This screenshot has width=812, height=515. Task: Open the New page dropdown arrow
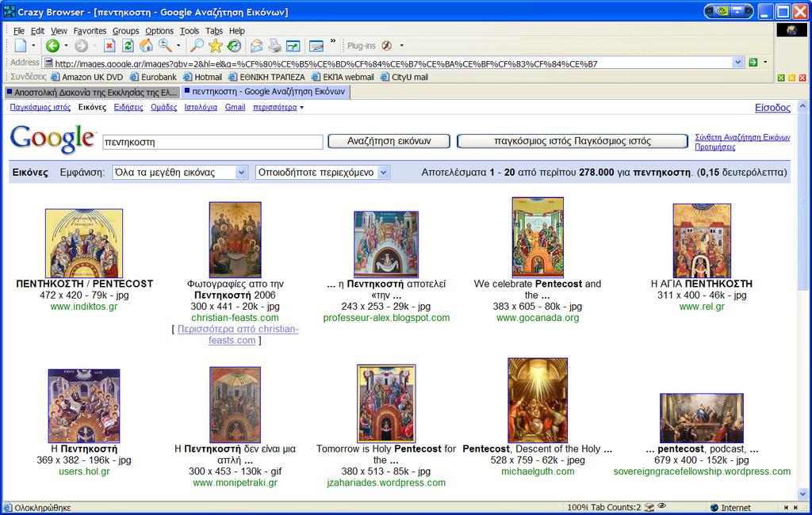33,46
